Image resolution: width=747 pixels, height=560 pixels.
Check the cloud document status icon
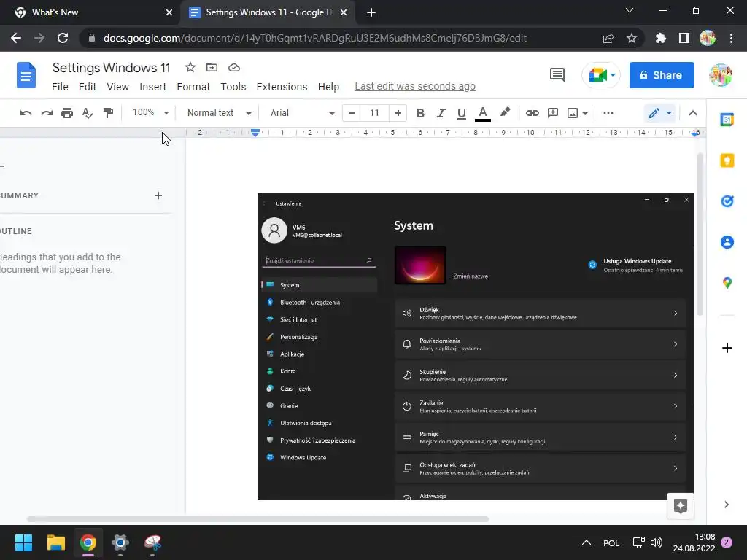[234, 68]
